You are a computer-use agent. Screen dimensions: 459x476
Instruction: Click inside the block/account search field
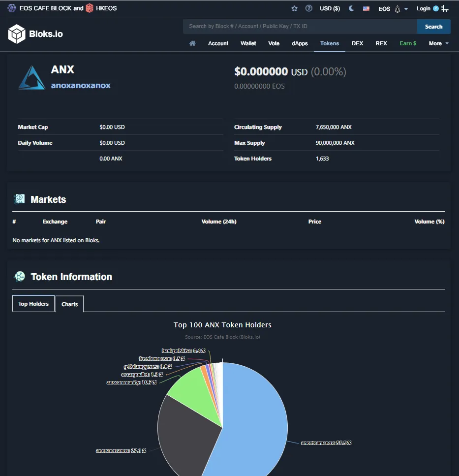click(x=300, y=27)
